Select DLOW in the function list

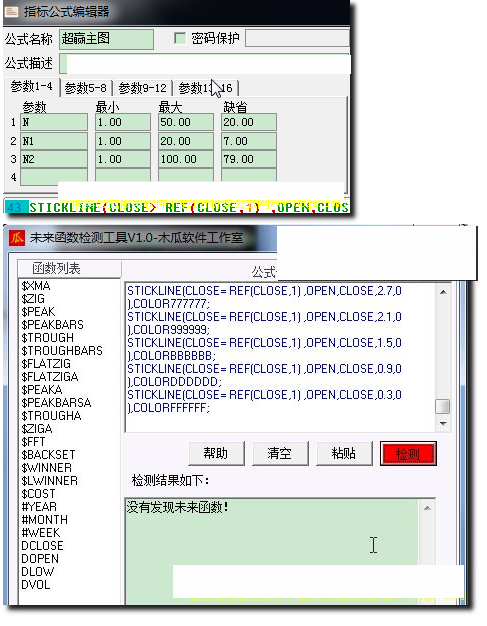[38, 572]
